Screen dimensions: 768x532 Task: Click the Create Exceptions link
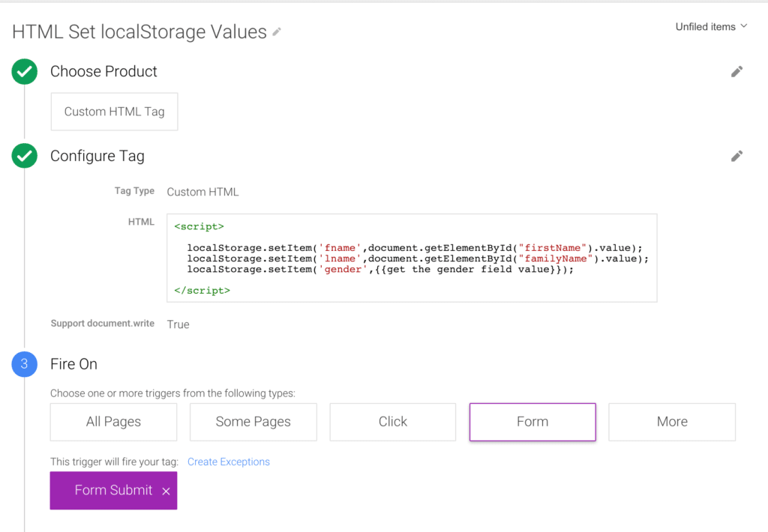click(229, 462)
